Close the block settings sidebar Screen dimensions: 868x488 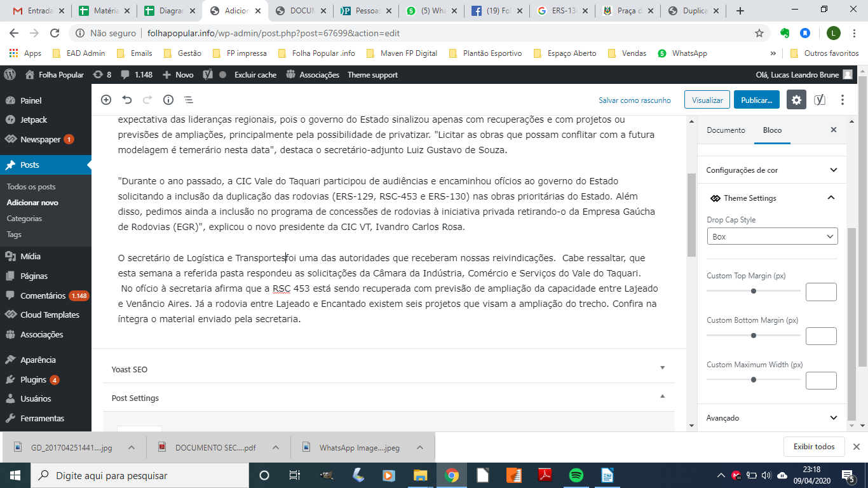(x=834, y=130)
